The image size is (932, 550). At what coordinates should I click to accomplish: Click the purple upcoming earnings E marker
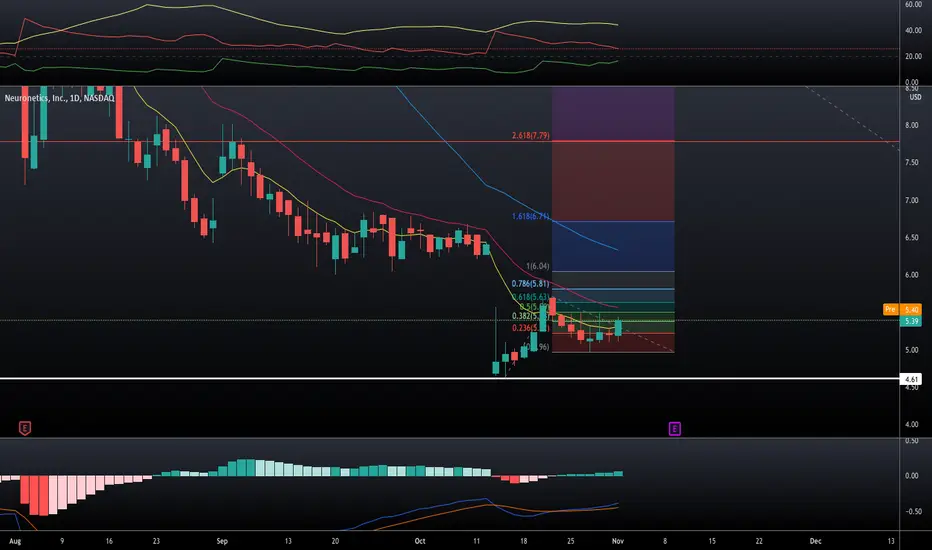(674, 429)
